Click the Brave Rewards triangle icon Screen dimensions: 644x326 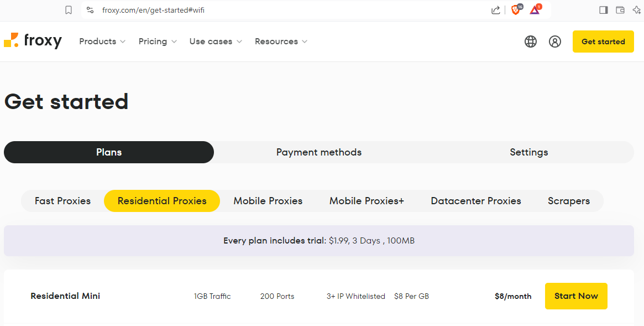pos(535,10)
